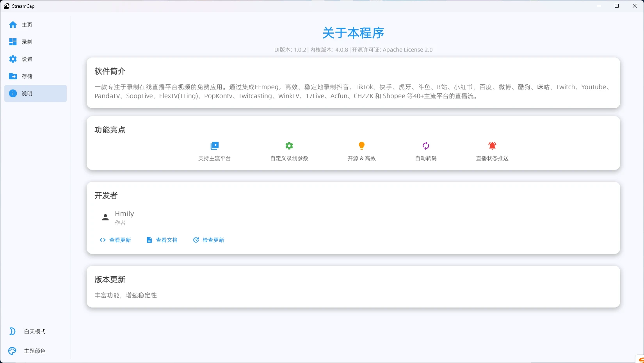Open the 主题颜色 theme color picker
644x363 pixels.
(x=12, y=350)
